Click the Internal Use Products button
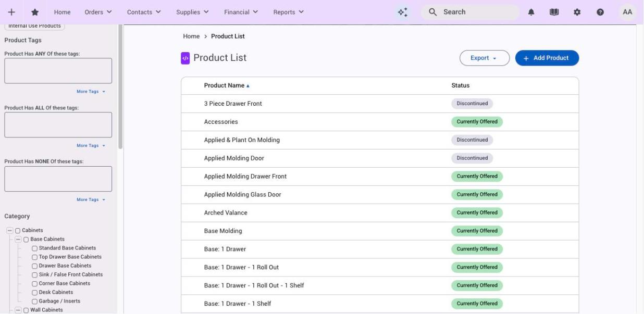 tap(34, 26)
